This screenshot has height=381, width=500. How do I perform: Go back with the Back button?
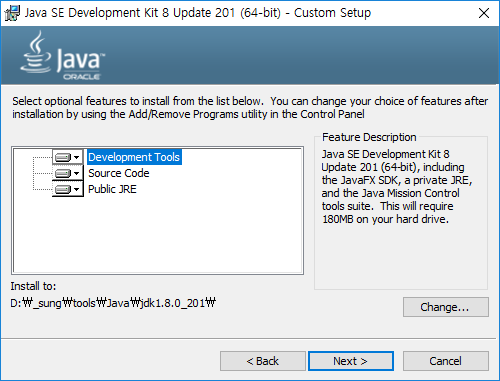263,361
